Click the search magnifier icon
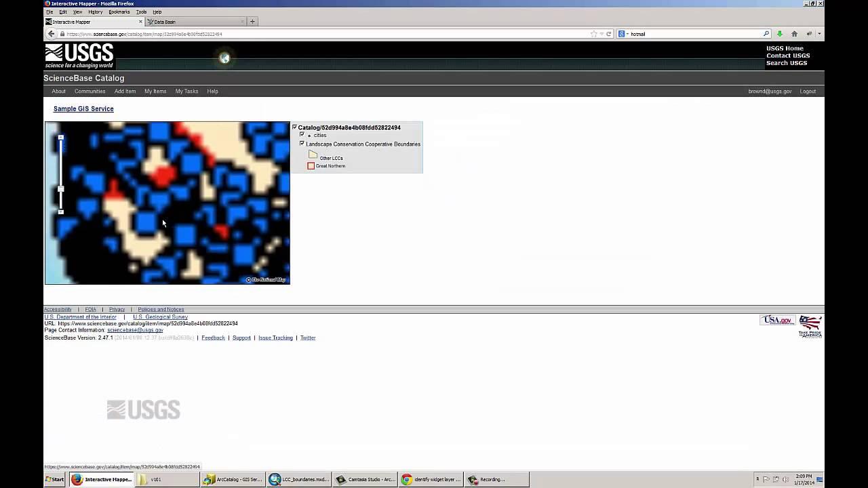This screenshot has height=488, width=868. 766,34
